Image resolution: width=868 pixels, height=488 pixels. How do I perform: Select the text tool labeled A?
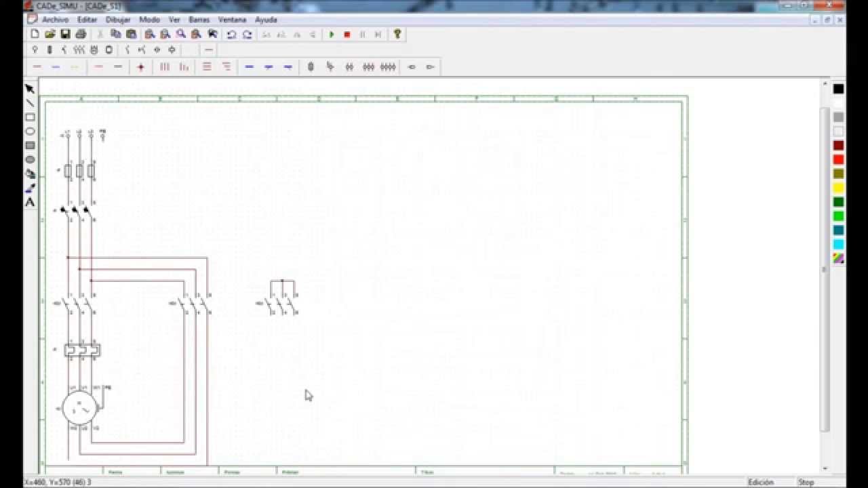[30, 202]
